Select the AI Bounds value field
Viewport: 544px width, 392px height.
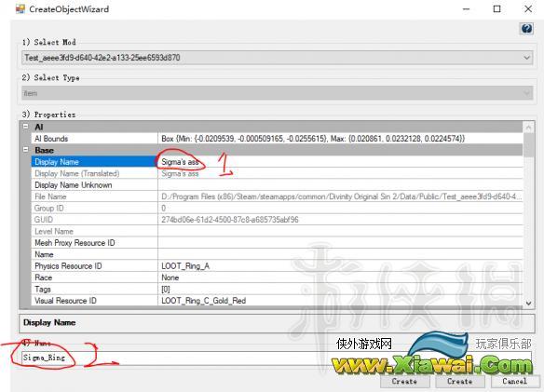coord(340,139)
